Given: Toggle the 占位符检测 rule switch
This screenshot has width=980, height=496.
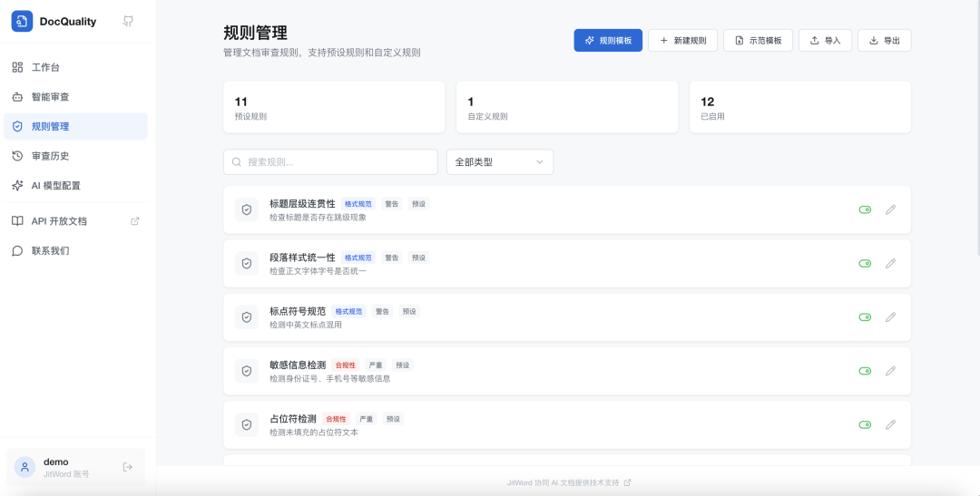Looking at the screenshot, I should 865,424.
